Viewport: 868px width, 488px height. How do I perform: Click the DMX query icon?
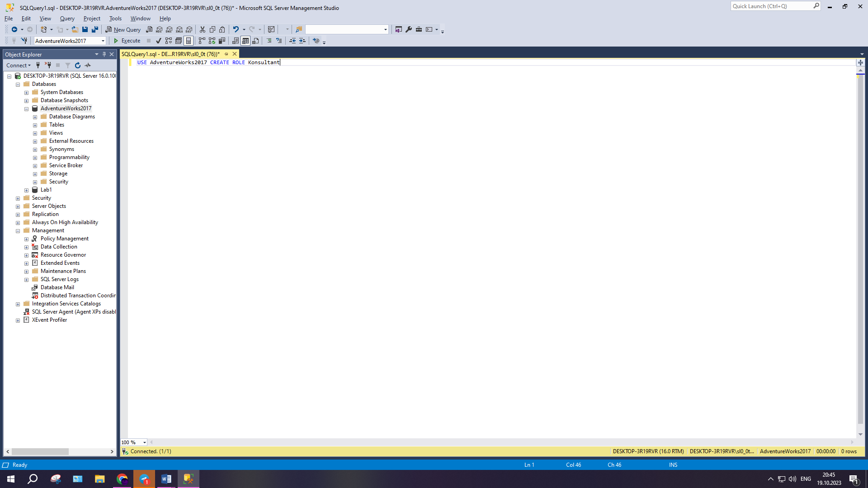coord(169,29)
